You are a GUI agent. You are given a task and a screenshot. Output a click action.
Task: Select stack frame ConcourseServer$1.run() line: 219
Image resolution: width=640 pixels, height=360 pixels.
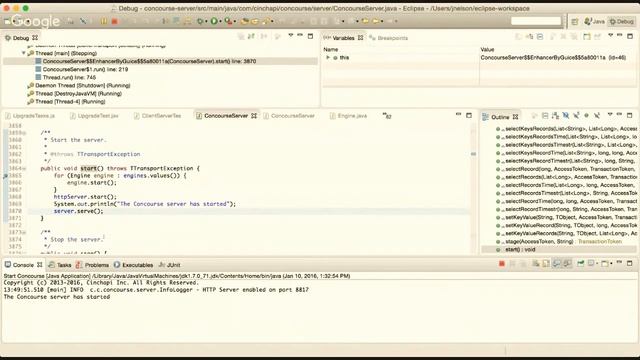pos(85,69)
